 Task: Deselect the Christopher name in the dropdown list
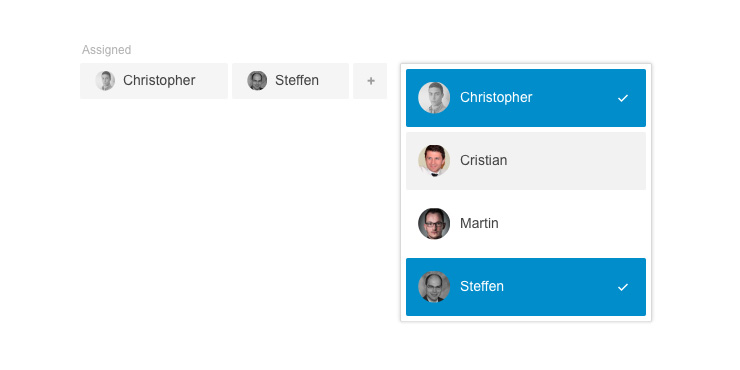(x=496, y=98)
